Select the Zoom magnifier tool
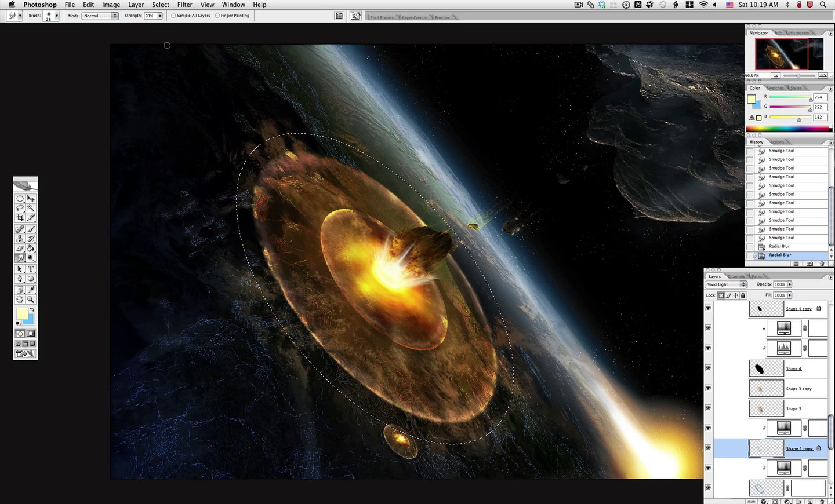The image size is (835, 504). [x=31, y=300]
